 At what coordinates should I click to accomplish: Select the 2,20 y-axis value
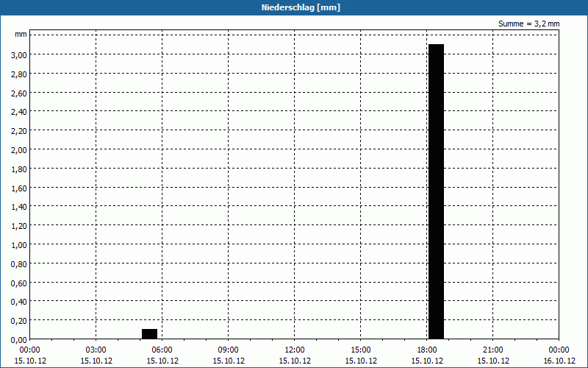[x=19, y=131]
